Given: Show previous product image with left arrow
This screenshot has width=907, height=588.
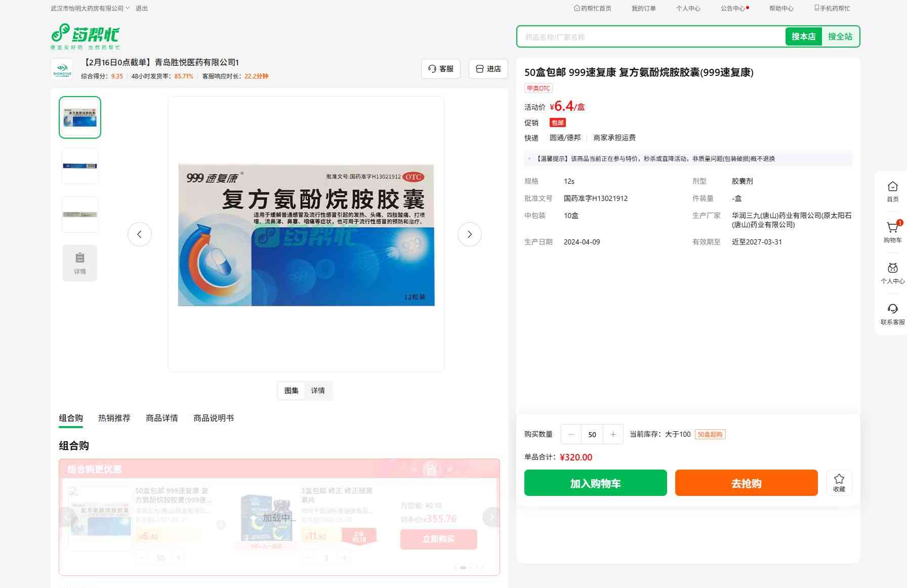Looking at the screenshot, I should click(x=140, y=234).
